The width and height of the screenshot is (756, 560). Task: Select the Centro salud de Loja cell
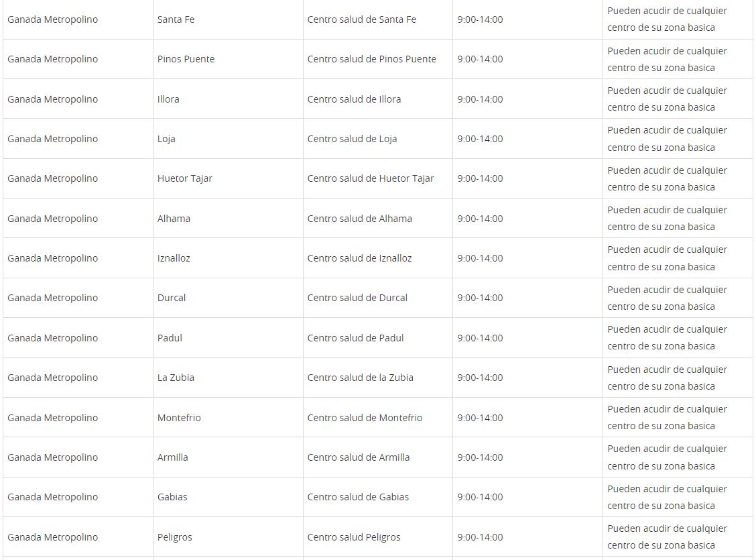pyautogui.click(x=352, y=139)
